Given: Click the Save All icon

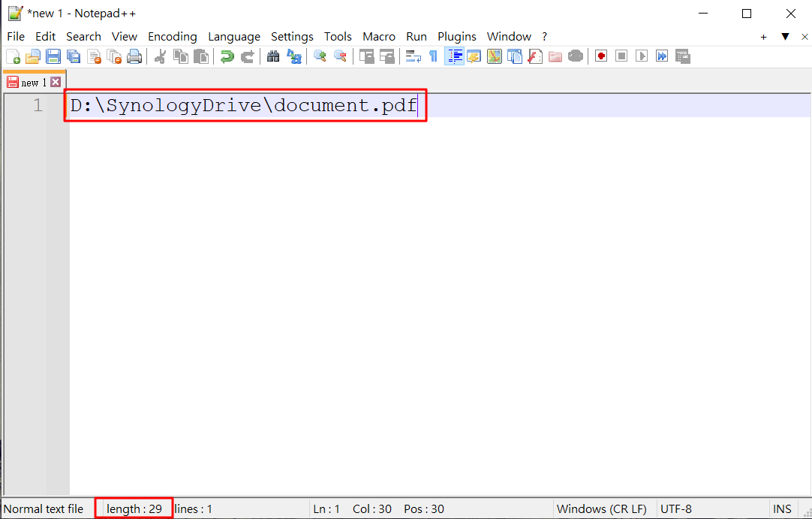Looking at the screenshot, I should [x=74, y=56].
